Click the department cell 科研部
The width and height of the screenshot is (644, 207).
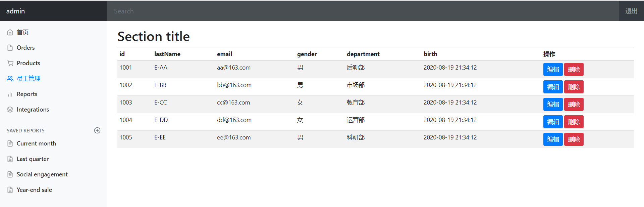356,137
